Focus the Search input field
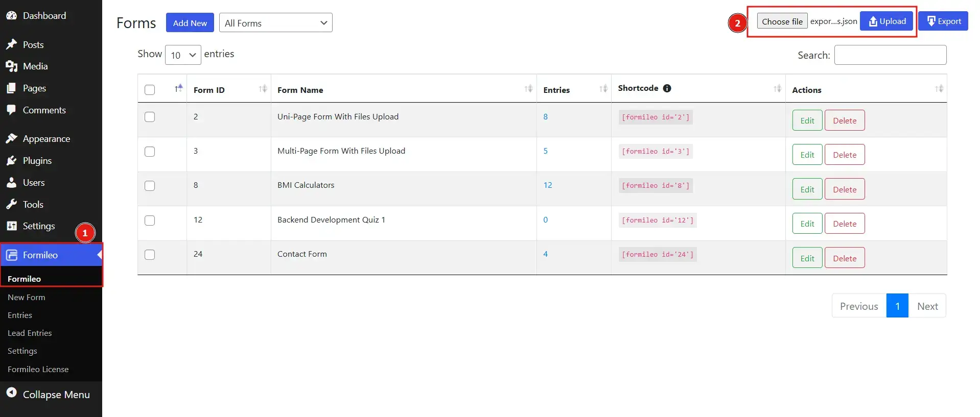The image size is (980, 417). (890, 55)
